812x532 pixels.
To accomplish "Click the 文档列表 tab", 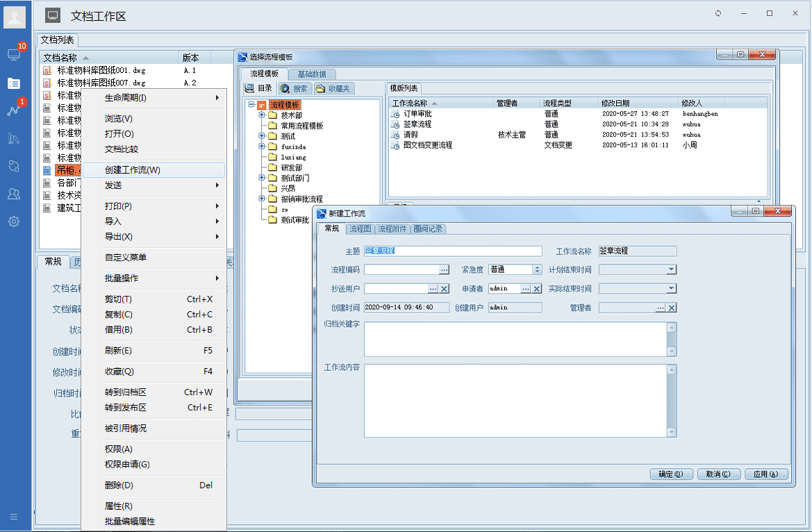I will click(58, 40).
